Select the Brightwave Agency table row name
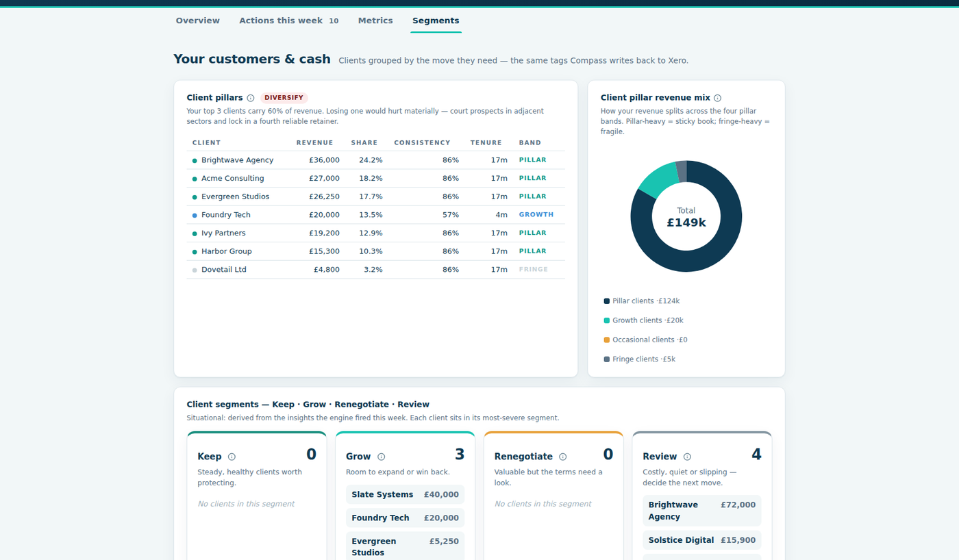Image resolution: width=959 pixels, height=560 pixels. point(237,160)
